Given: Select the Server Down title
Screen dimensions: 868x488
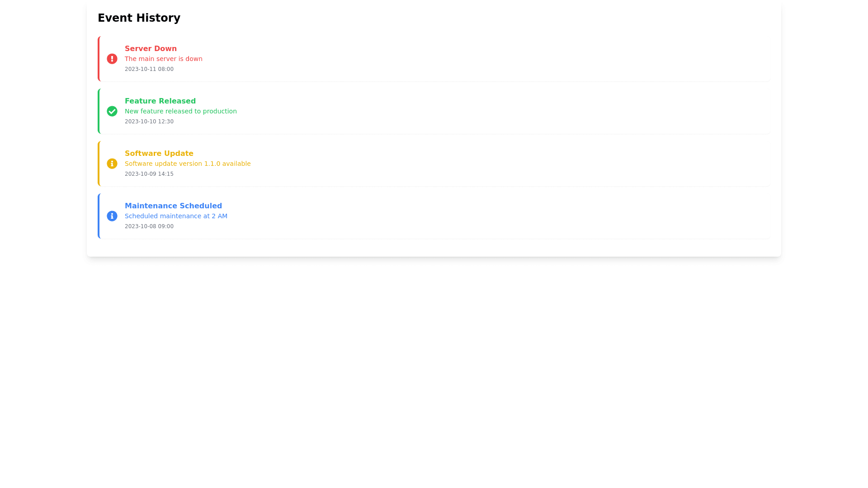Looking at the screenshot, I should 151,49.
